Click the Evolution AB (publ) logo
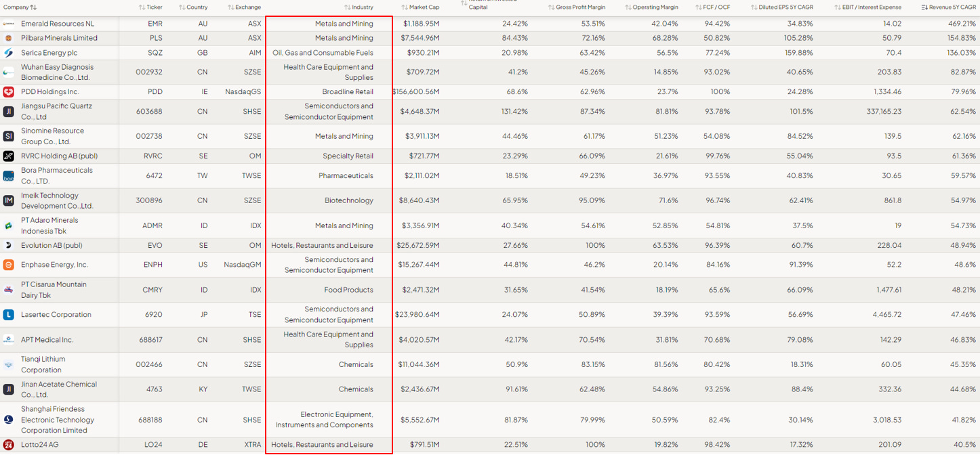Viewport: 980px width, 455px height. tap(9, 245)
